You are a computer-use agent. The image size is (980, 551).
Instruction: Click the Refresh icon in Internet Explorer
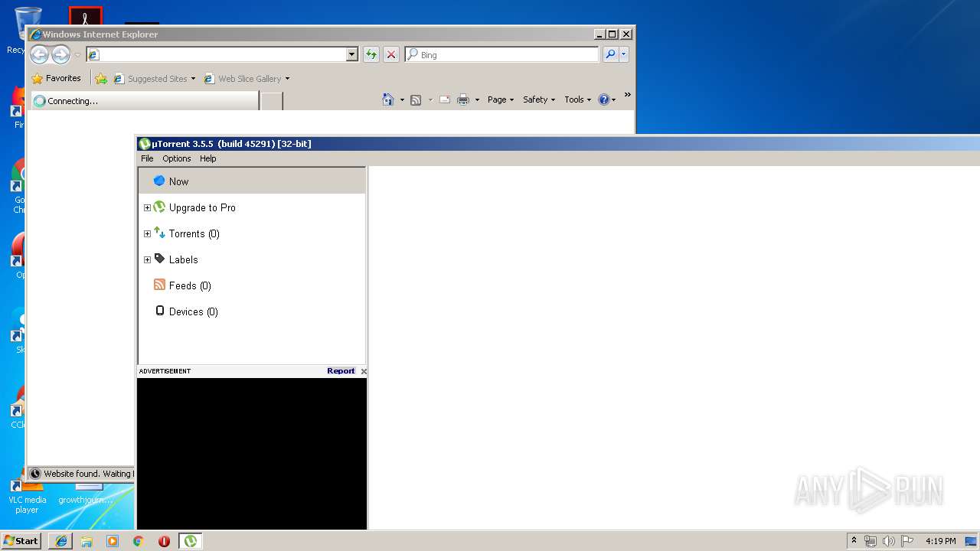click(x=371, y=54)
